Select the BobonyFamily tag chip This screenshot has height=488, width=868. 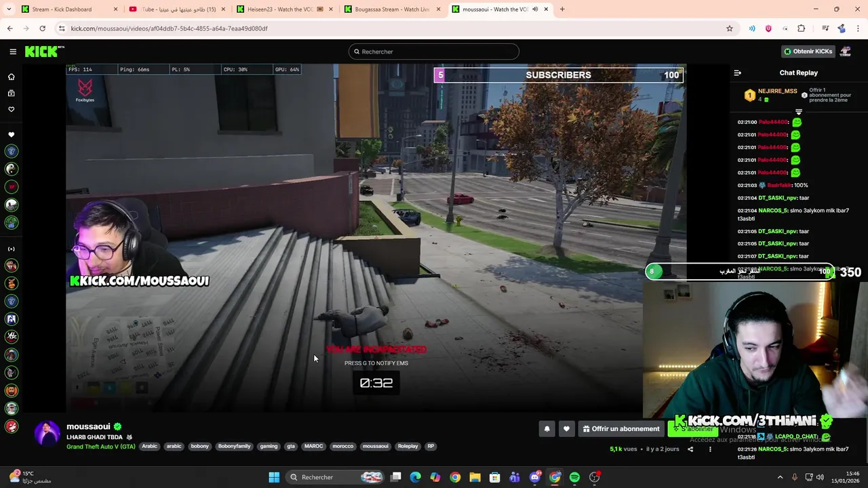coord(235,446)
